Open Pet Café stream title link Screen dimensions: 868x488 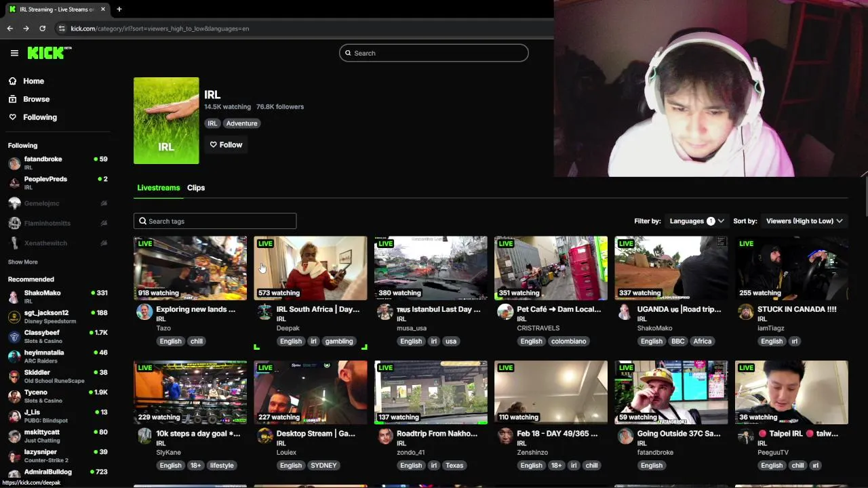click(x=559, y=309)
